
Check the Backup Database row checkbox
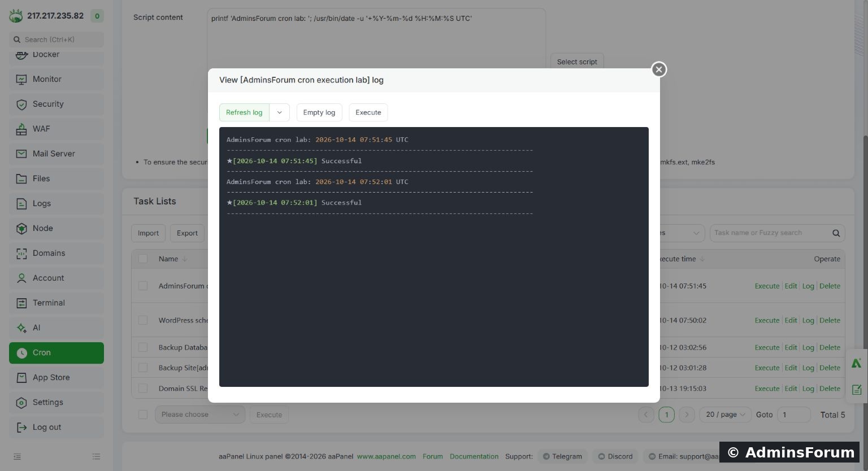[143, 347]
